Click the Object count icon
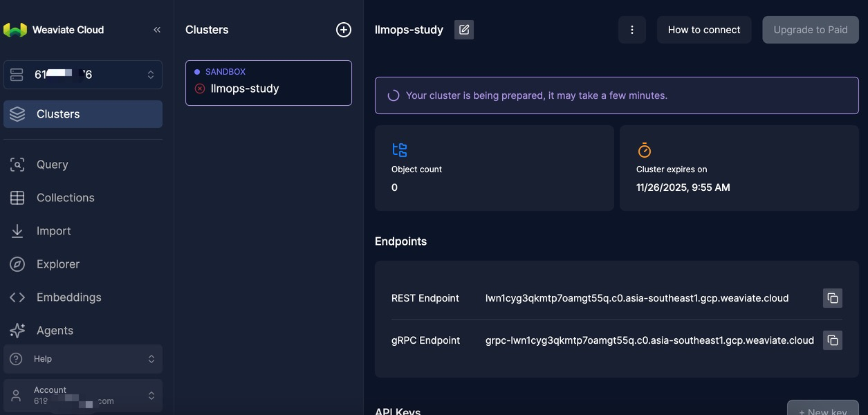This screenshot has width=868, height=415. 400,150
